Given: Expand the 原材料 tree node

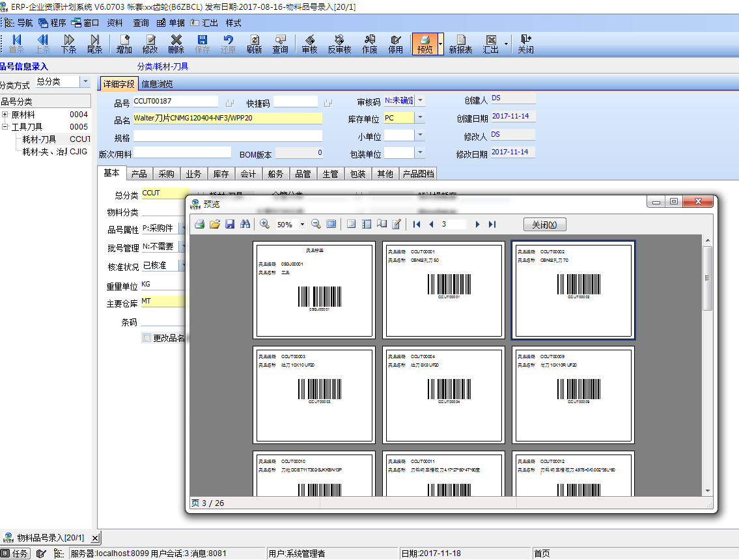Looking at the screenshot, I should click(5, 115).
